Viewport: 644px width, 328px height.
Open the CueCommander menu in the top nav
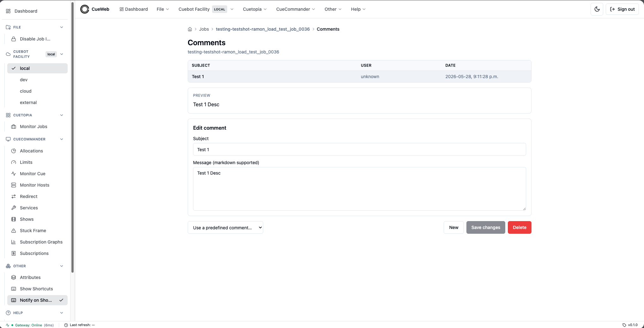295,9
